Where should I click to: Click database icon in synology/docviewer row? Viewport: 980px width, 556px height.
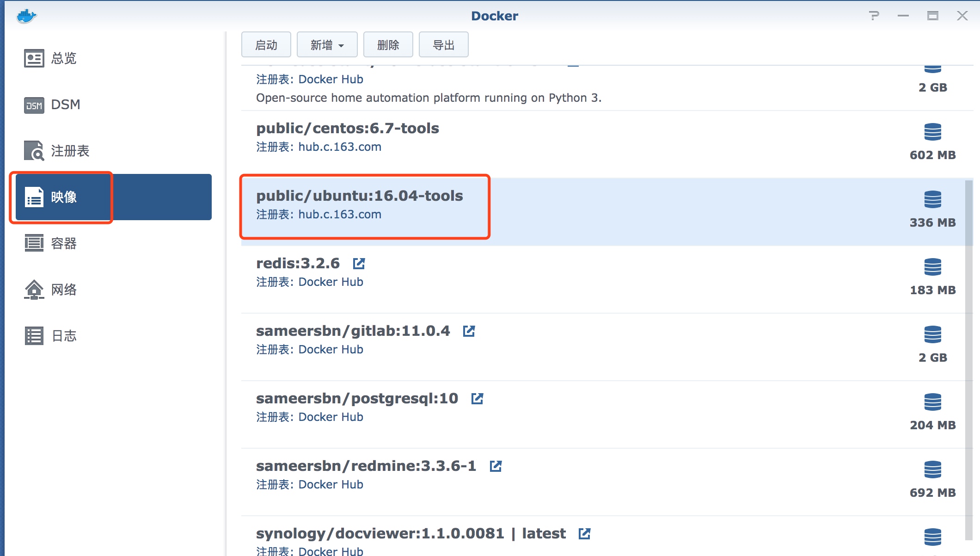click(x=933, y=537)
